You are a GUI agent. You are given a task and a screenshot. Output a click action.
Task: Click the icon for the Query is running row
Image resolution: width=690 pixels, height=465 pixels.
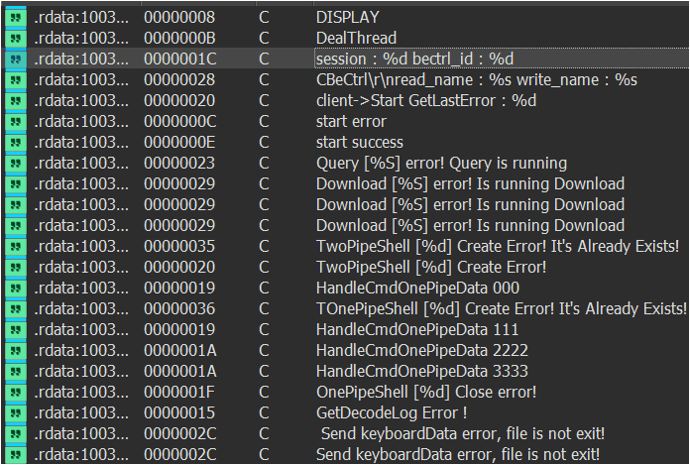(x=16, y=163)
